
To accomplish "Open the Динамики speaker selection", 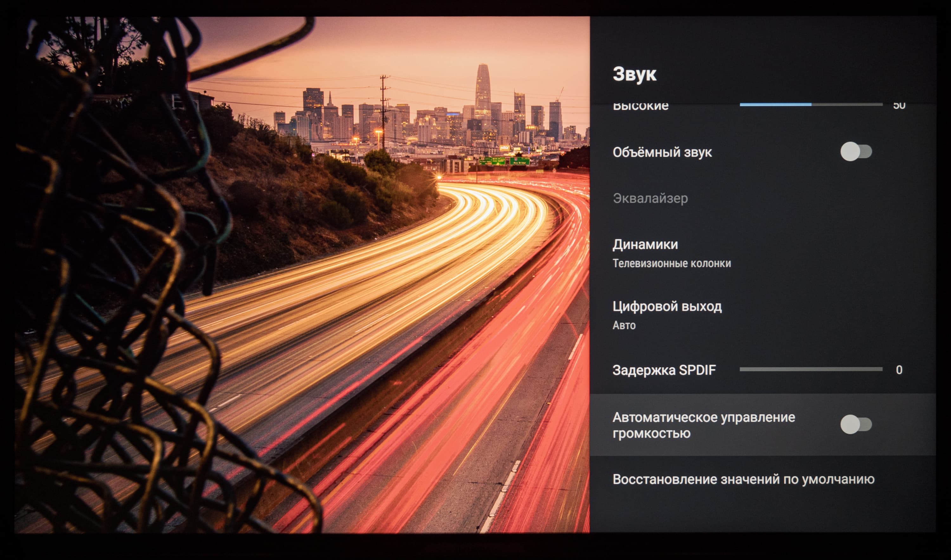I will pos(645,245).
